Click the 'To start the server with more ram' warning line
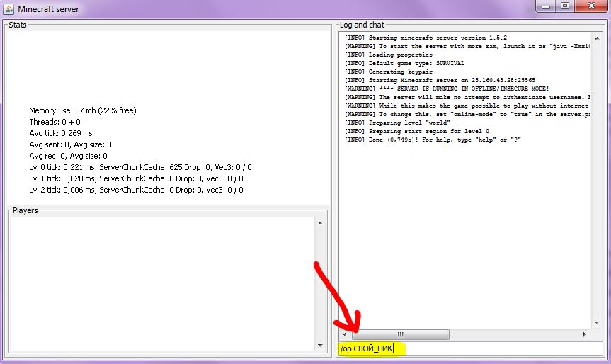This screenshot has width=611, height=364. (467, 46)
